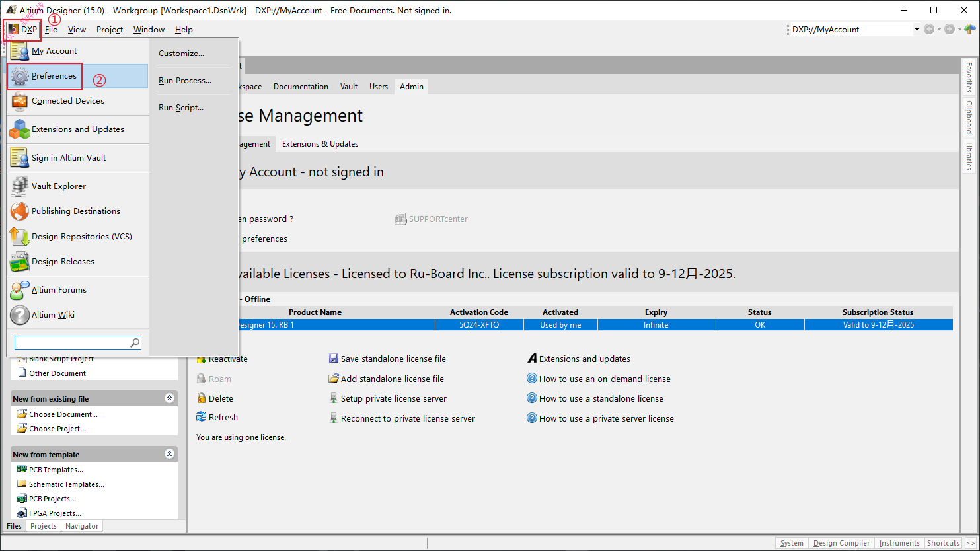Open Preferences in the DXP menu
The image size is (980, 551).
click(78, 76)
